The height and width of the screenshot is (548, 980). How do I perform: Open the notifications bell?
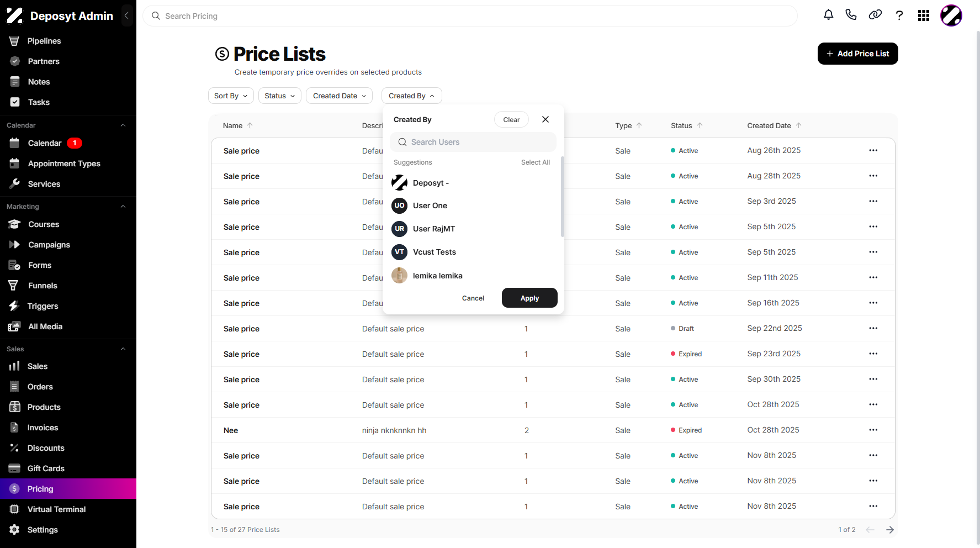(828, 15)
